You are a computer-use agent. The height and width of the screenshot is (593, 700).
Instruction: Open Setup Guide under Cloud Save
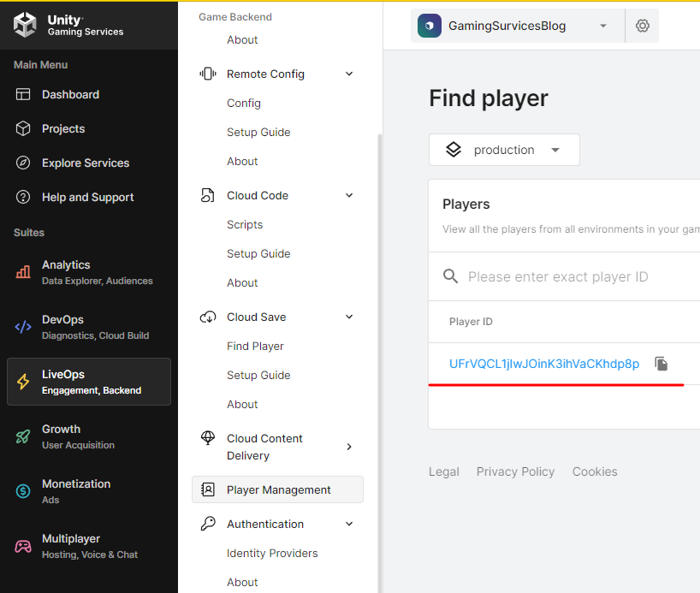click(x=258, y=375)
